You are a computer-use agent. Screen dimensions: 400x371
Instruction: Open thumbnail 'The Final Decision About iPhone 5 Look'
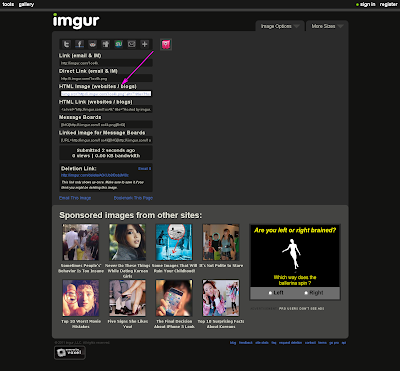pos(174,298)
